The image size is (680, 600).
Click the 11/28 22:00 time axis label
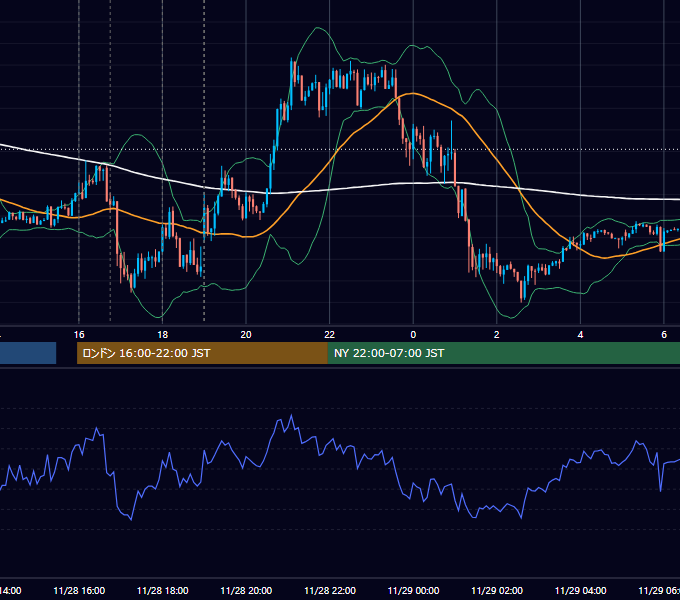pyautogui.click(x=330, y=590)
